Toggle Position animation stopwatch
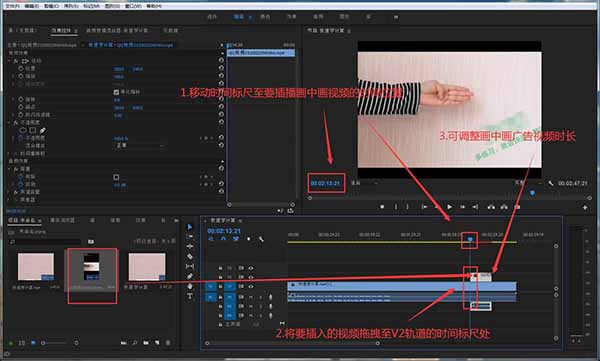The height and width of the screenshot is (361, 600). pos(21,69)
